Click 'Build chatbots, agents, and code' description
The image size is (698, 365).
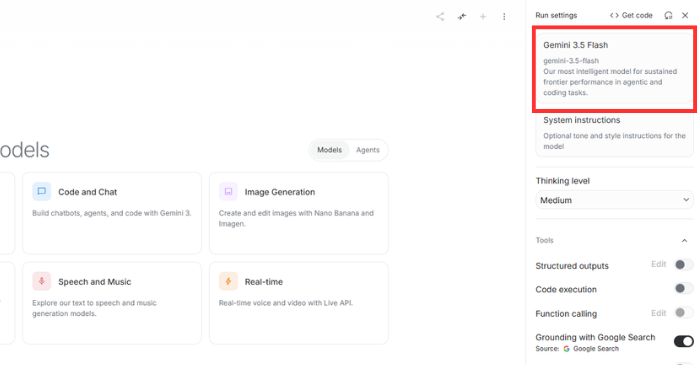pyautogui.click(x=112, y=213)
